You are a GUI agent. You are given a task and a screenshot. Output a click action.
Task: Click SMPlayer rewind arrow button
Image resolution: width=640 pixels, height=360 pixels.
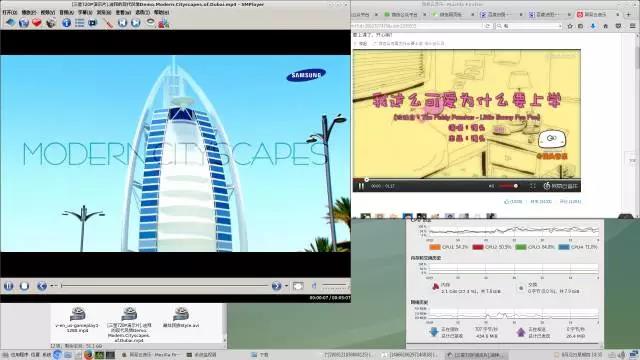coord(42,286)
